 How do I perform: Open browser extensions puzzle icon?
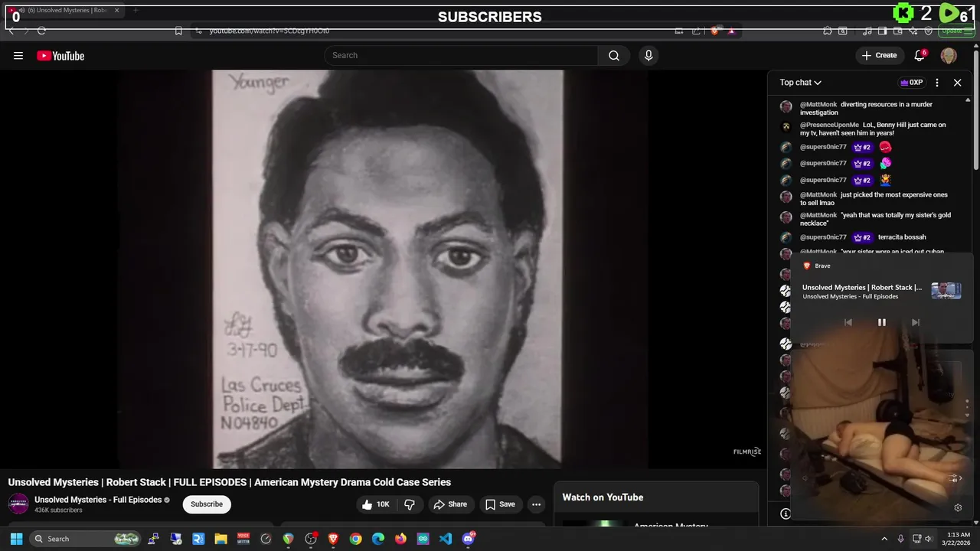click(x=828, y=31)
